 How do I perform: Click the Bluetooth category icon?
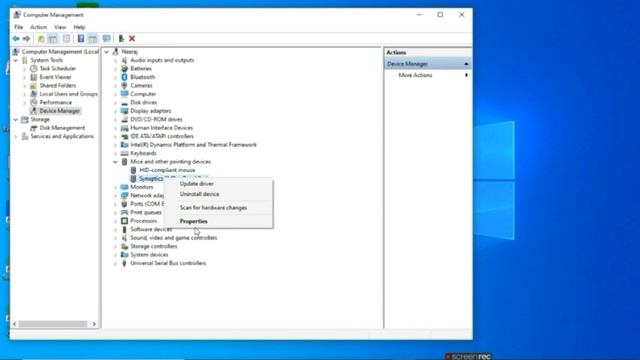tap(124, 77)
